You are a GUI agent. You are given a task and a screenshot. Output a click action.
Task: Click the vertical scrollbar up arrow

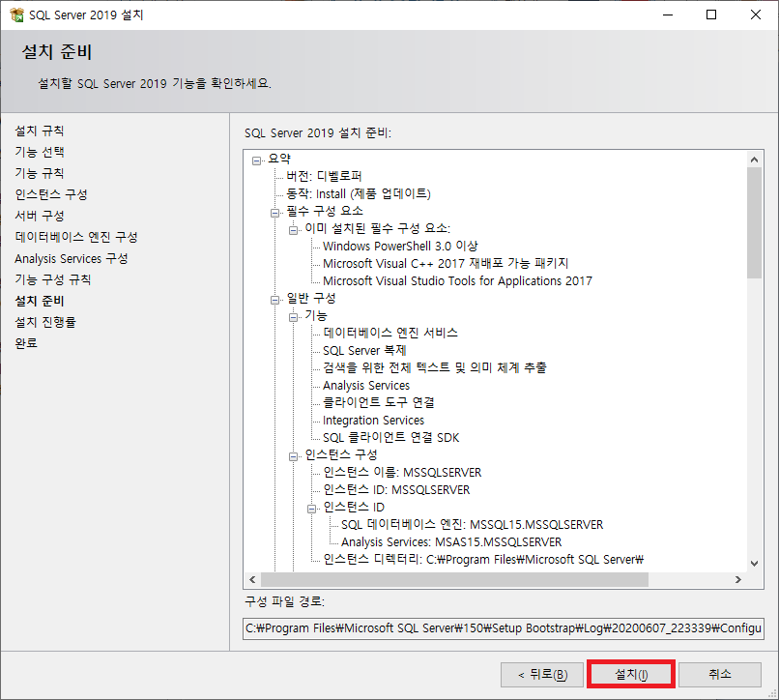pos(754,160)
